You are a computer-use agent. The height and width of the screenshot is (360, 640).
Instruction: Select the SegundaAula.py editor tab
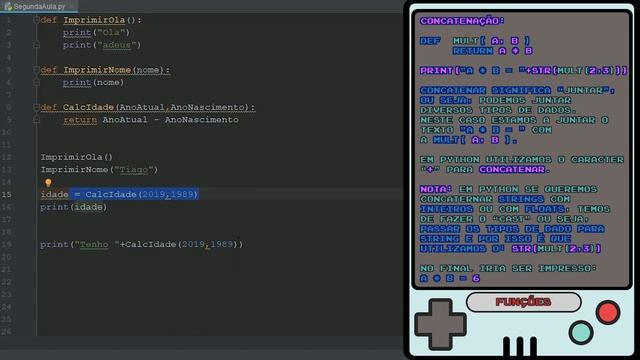39,7
